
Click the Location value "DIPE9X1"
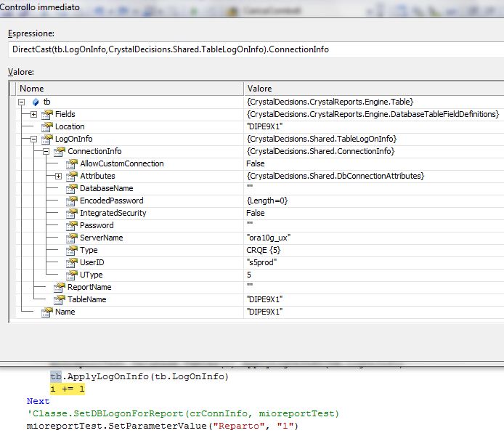coord(264,126)
